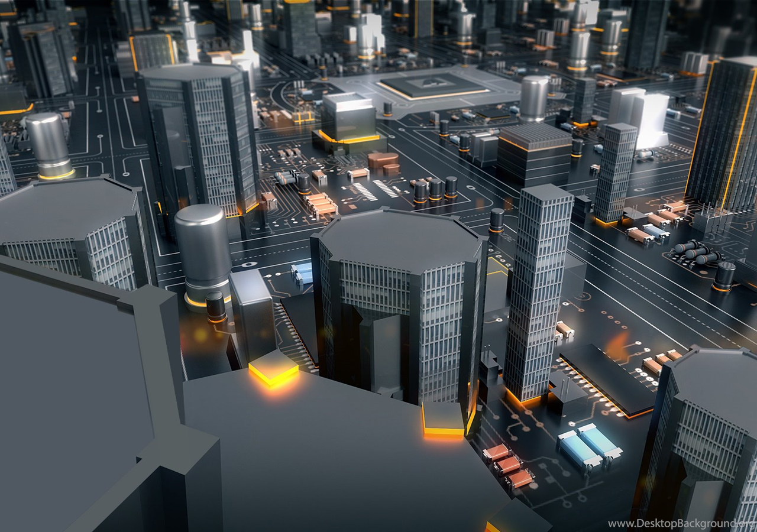
Task: Click the three diagonal dark resistors on the right
Action: [697, 252]
